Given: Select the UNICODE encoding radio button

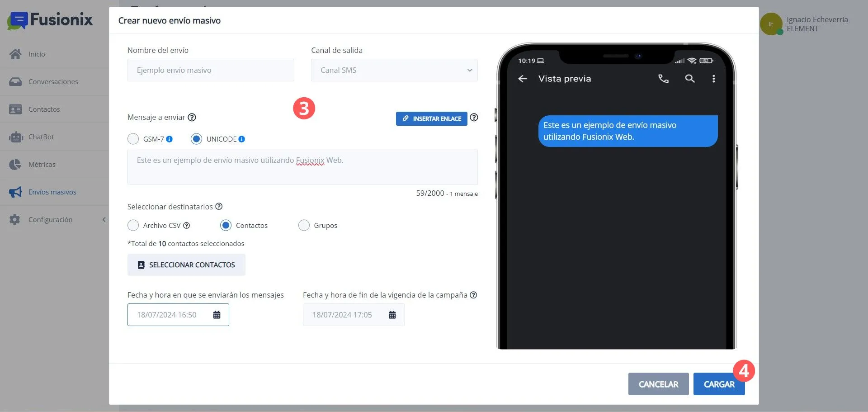Looking at the screenshot, I should point(196,139).
